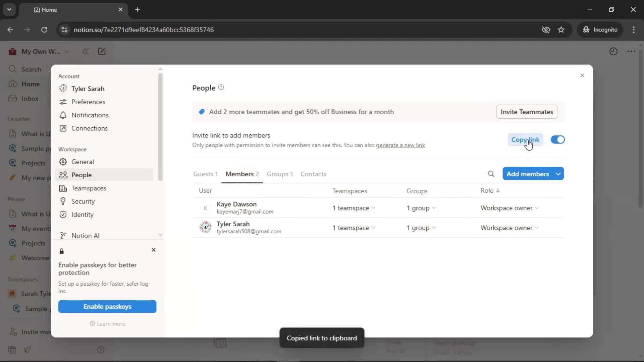This screenshot has height=362, width=644.
Task: Click the People icon in settings sidebar
Action: tap(63, 175)
